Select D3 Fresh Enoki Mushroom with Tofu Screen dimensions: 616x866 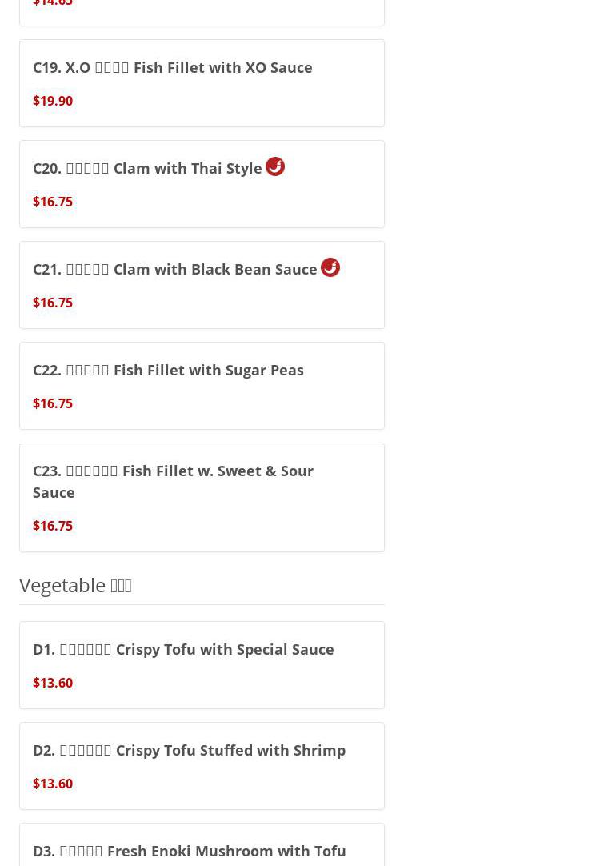(x=190, y=851)
